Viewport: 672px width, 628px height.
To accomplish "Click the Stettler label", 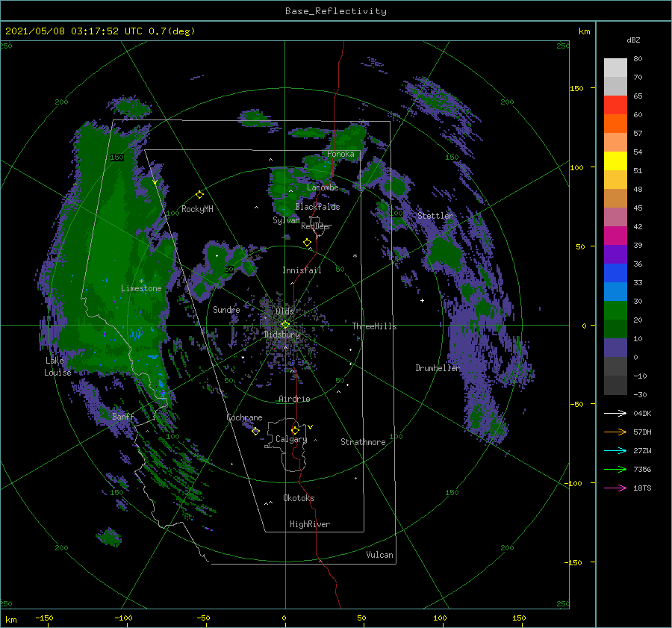I will pos(435,216).
